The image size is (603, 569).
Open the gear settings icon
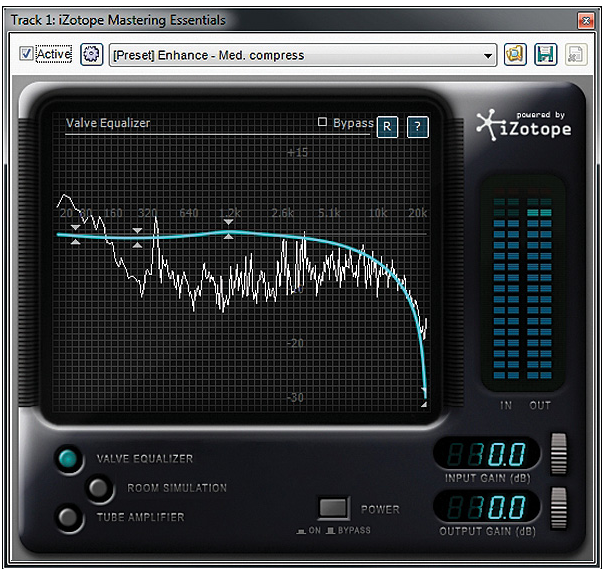(92, 54)
